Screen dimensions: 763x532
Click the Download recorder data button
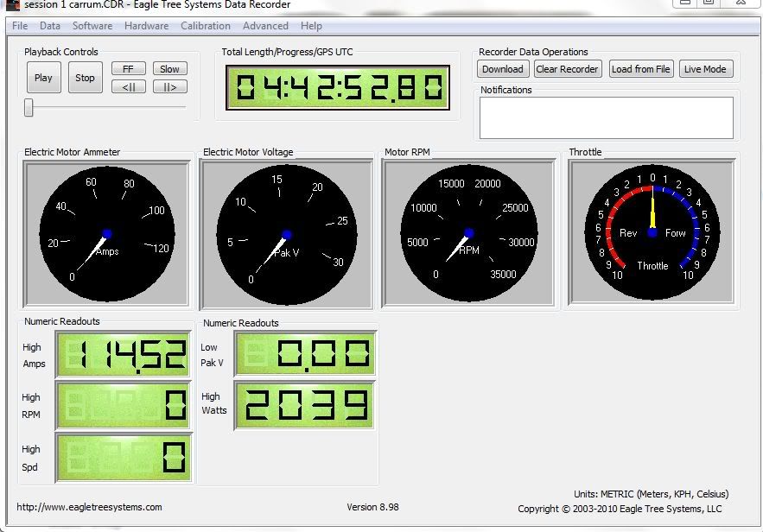502,69
